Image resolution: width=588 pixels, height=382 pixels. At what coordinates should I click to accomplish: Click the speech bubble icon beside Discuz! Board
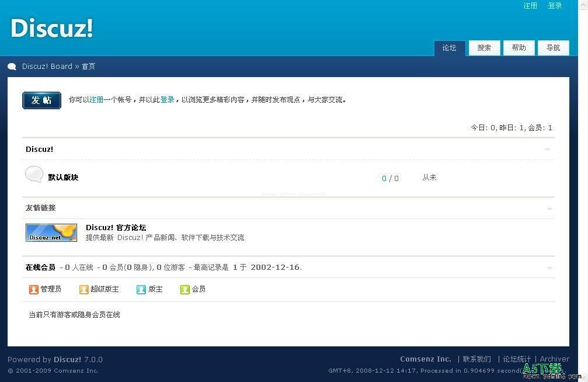click(12, 67)
